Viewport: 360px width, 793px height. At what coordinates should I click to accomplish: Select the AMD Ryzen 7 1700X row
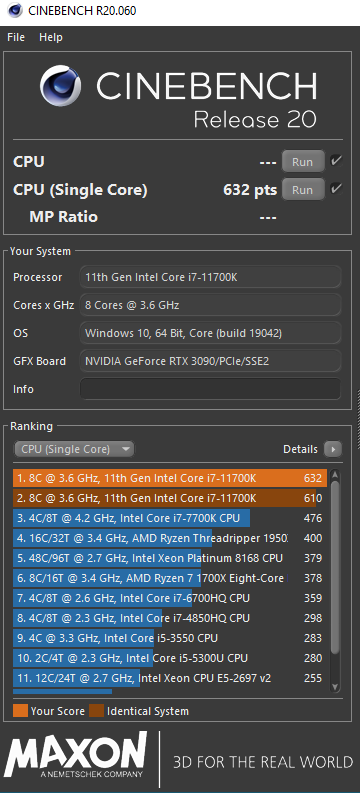point(170,578)
